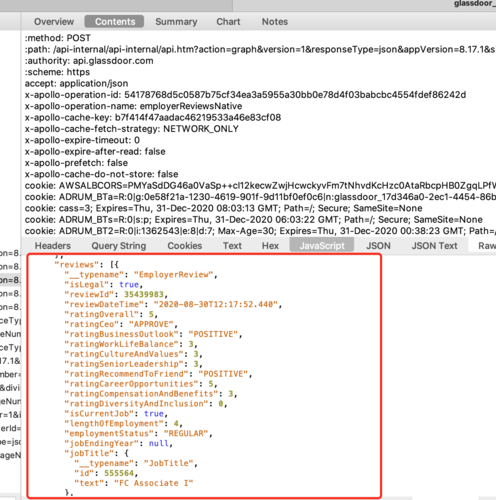Switch to the JSON view
Image resolution: width=496 pixels, height=500 pixels.
378,246
